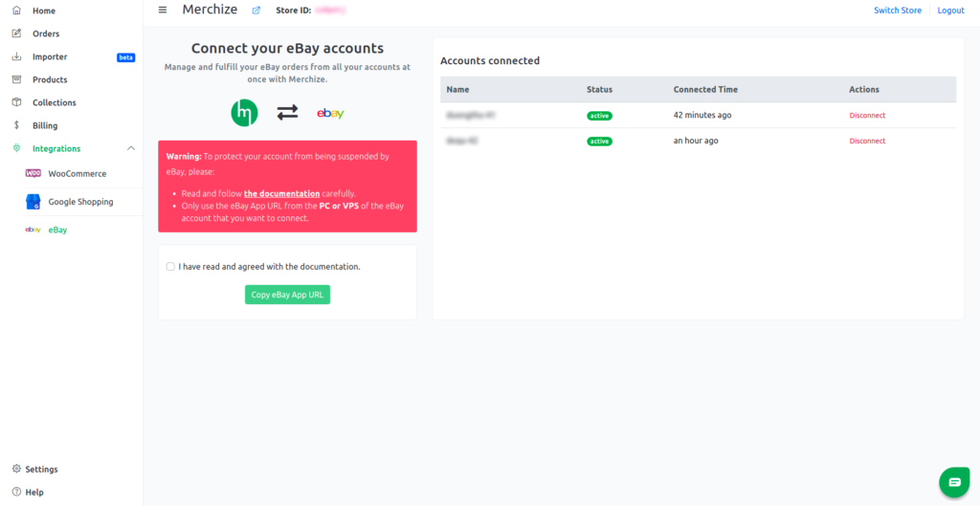This screenshot has height=506, width=980.
Task: Click the Status column header
Action: pyautogui.click(x=599, y=89)
